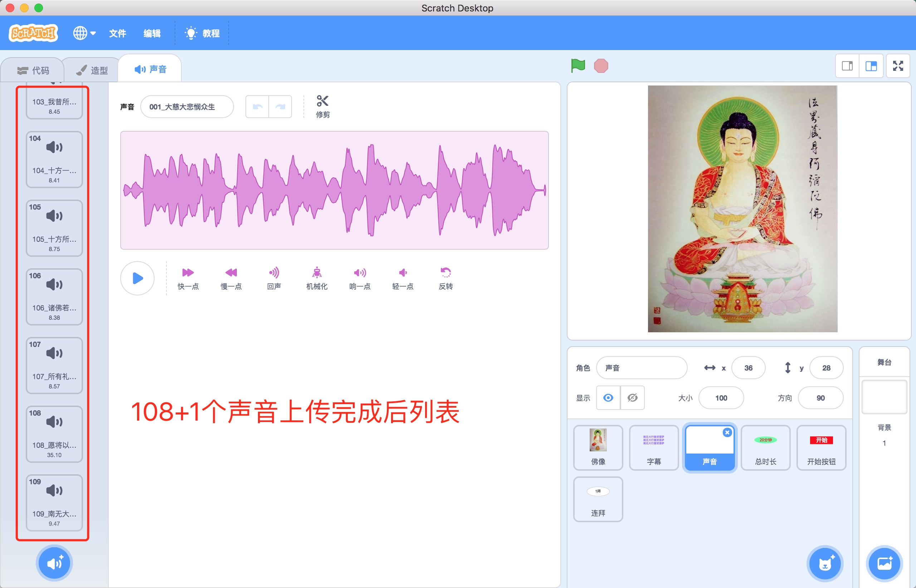Click the Scratch logo
Image resolution: width=916 pixels, height=588 pixels.
[33, 33]
